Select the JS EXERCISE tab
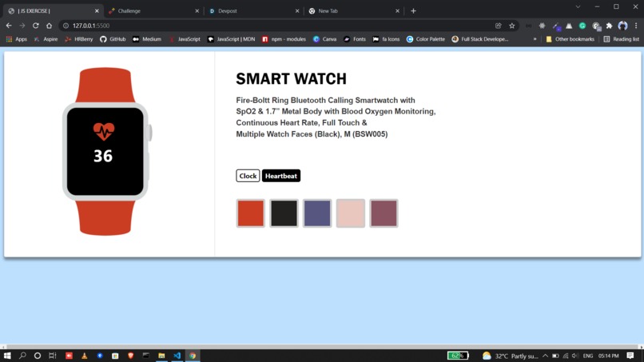The image size is (644, 362). point(53,11)
